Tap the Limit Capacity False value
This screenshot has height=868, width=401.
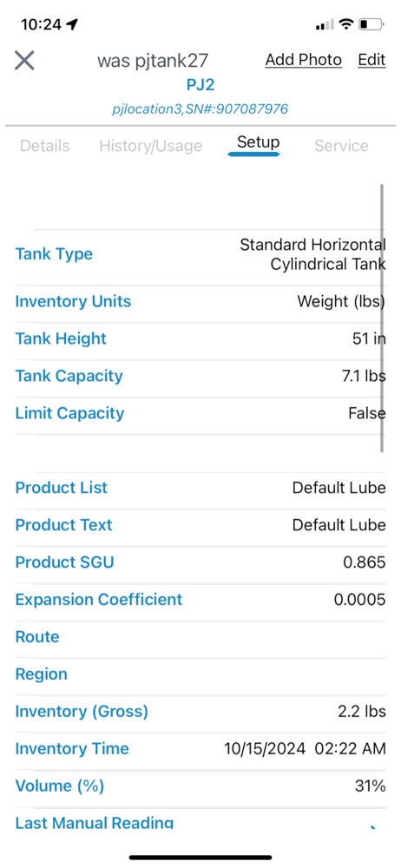pyautogui.click(x=366, y=413)
